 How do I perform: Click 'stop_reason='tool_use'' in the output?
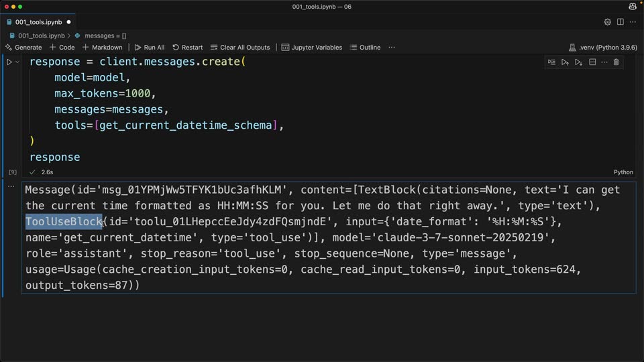211,253
